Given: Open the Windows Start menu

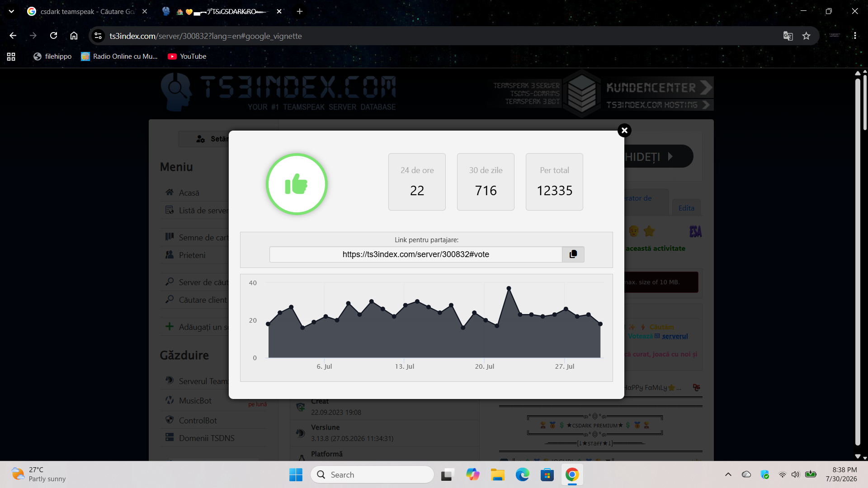Looking at the screenshot, I should [296, 475].
